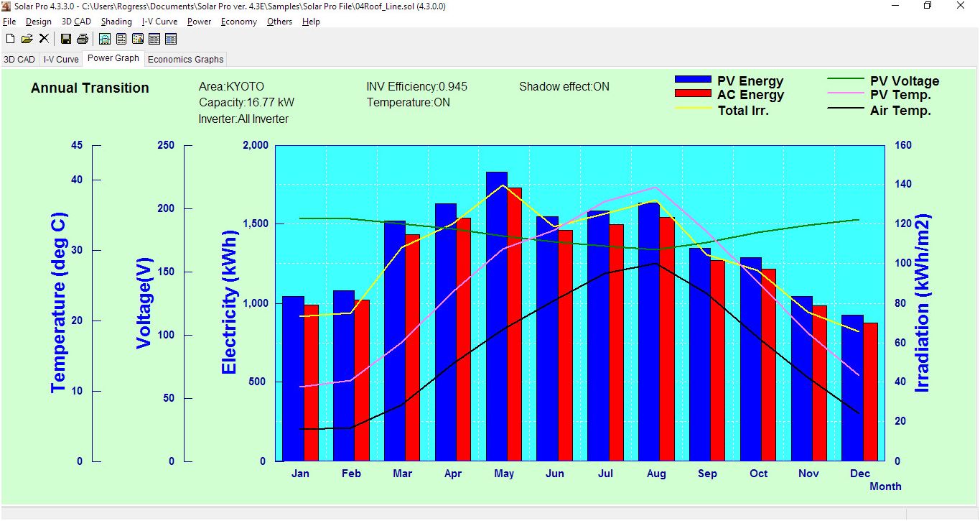980x521 pixels.
Task: Click the black X delete icon in the toolbar
Action: click(44, 39)
